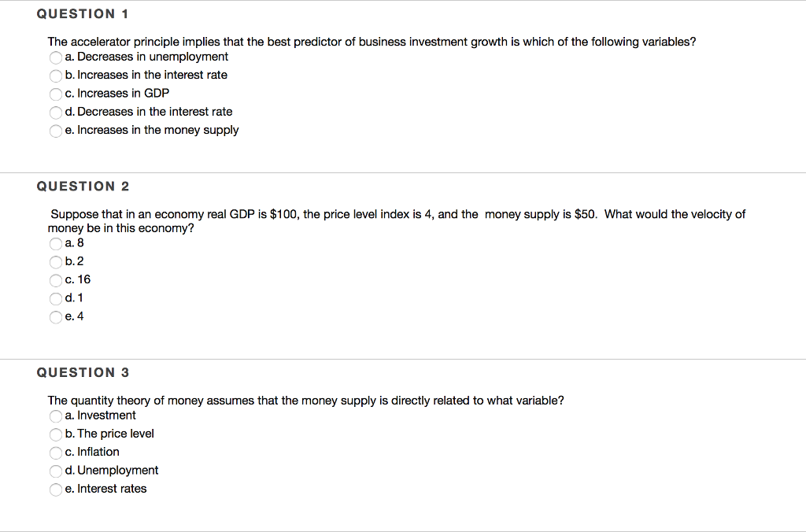Select answer b Increases in the interest rate
Image resolution: width=806 pixels, height=532 pixels.
[55, 76]
